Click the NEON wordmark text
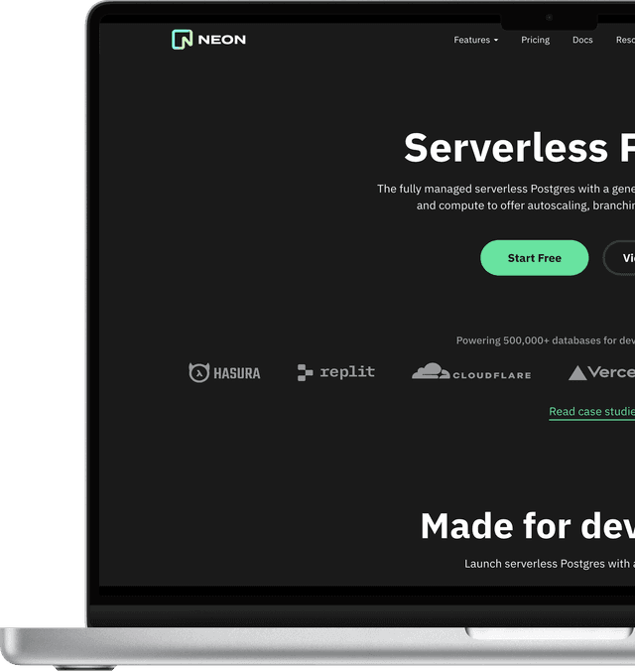 [222, 40]
